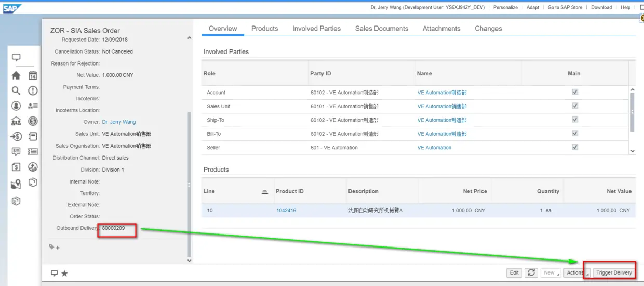The height and width of the screenshot is (286, 644).
Task: Add a tag with the tag plus icon
Action: tap(55, 248)
